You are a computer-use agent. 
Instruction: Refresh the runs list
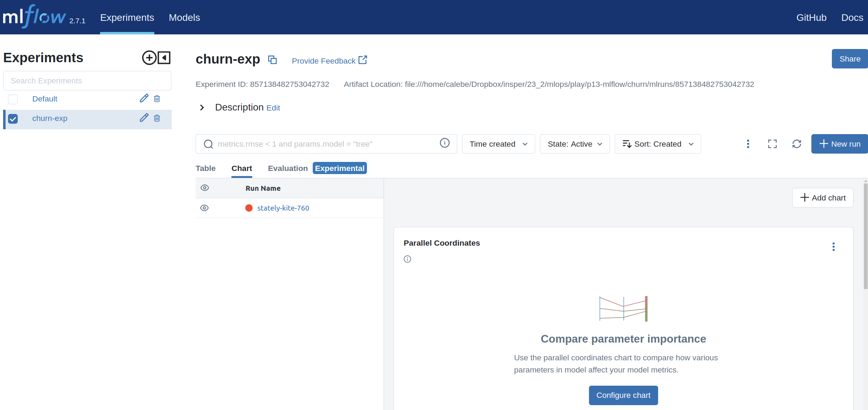(x=796, y=144)
